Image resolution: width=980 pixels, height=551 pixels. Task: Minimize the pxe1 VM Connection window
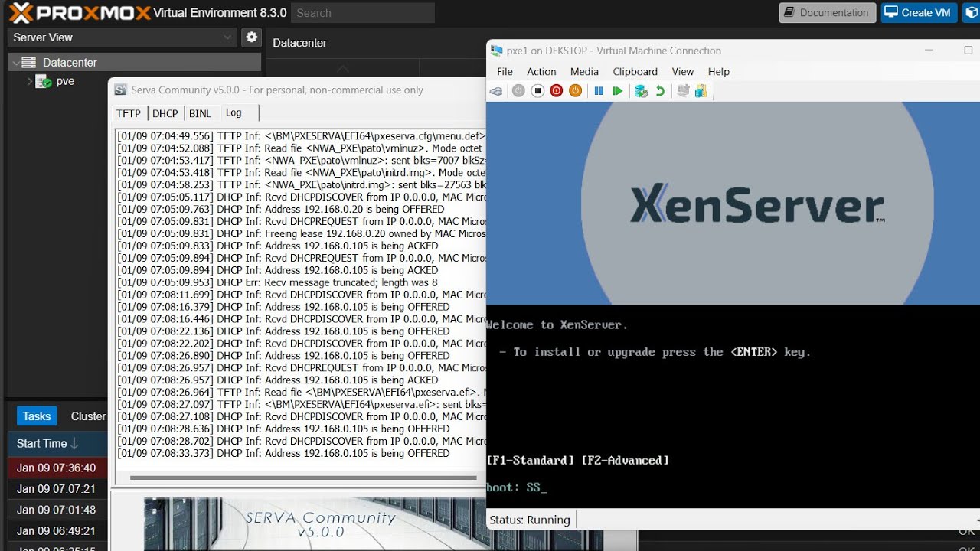tap(929, 51)
